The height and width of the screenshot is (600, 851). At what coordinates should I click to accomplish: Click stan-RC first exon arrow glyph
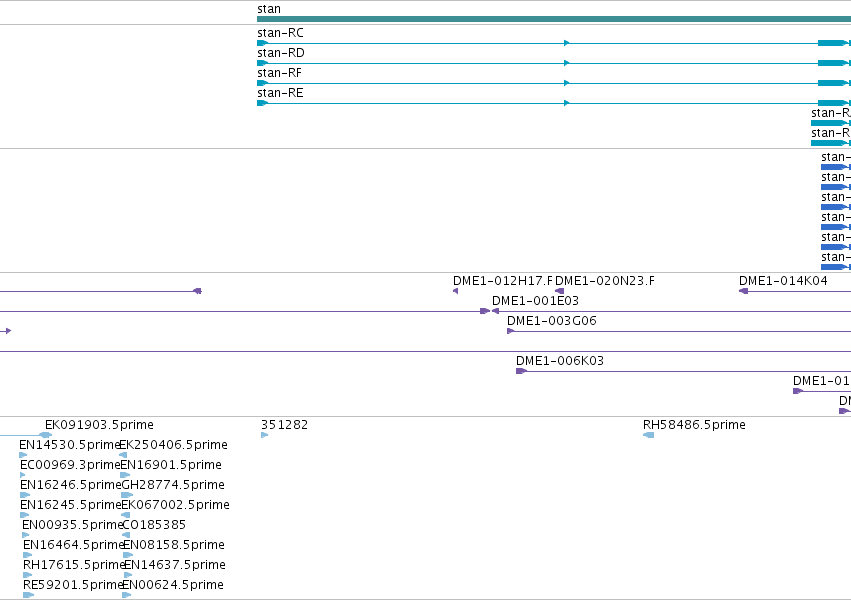tap(263, 43)
